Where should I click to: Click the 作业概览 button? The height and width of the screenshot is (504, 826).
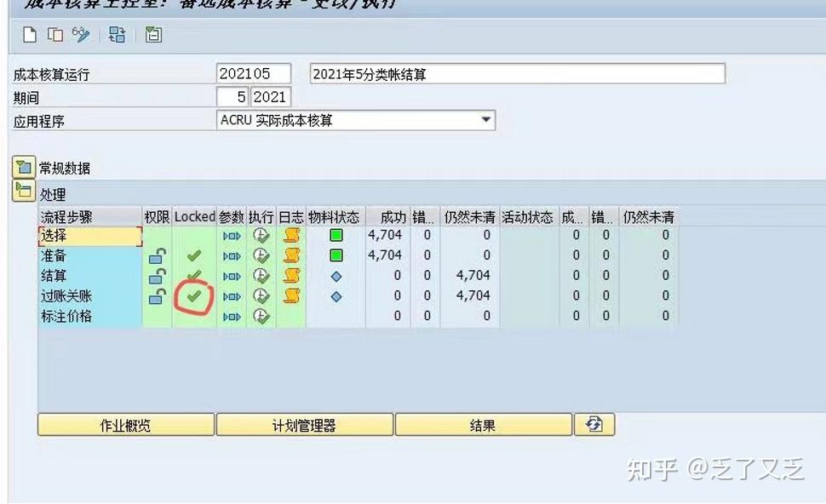125,424
